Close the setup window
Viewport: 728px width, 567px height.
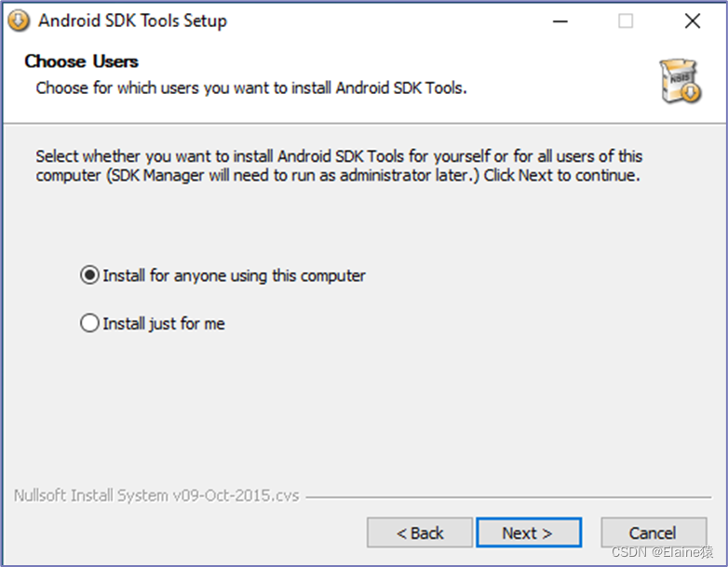(x=693, y=20)
